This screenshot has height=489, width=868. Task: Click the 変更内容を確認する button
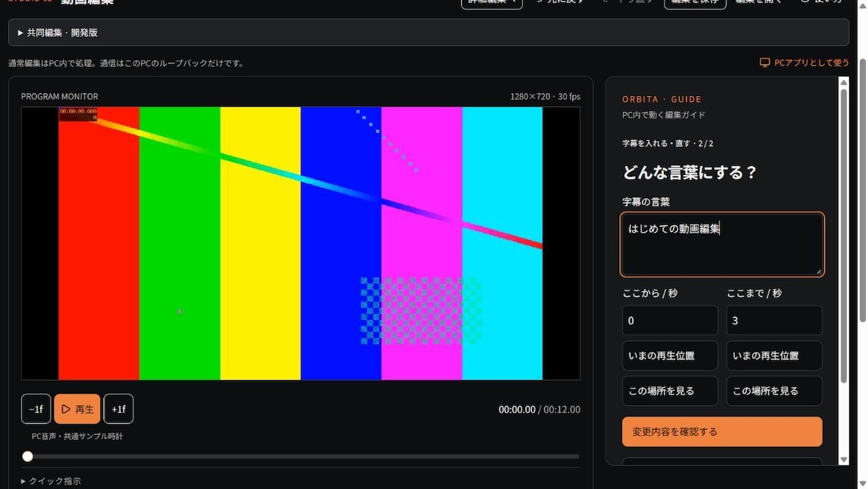click(722, 432)
